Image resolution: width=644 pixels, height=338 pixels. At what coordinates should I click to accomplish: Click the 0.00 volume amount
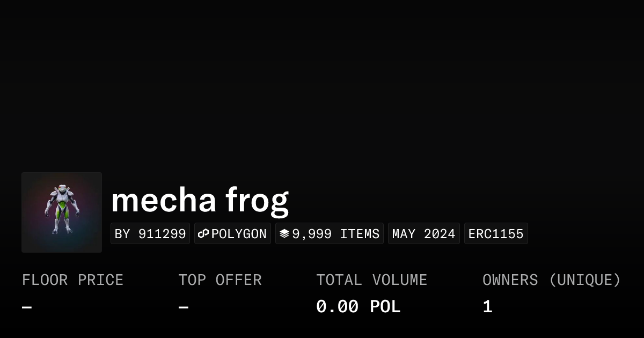pyautogui.click(x=337, y=307)
